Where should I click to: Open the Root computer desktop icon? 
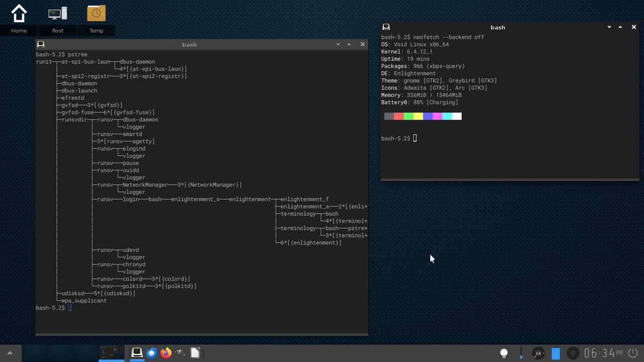[57, 14]
